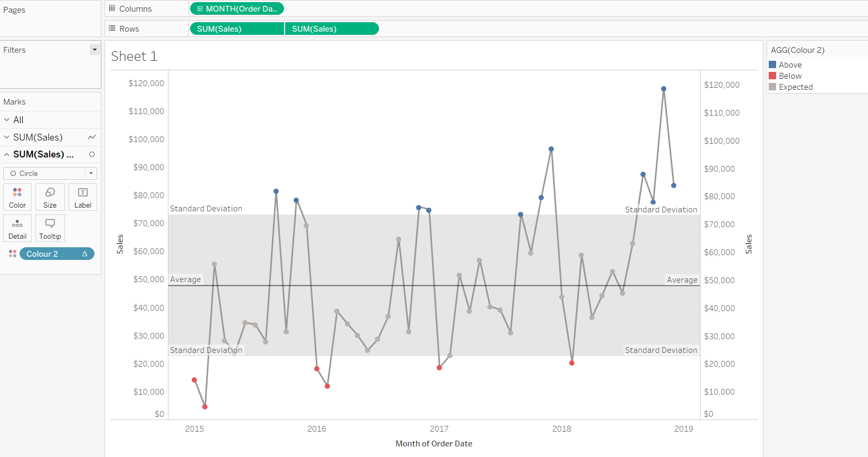
Task: Open the Tooltip marks card
Action: pyautogui.click(x=50, y=228)
